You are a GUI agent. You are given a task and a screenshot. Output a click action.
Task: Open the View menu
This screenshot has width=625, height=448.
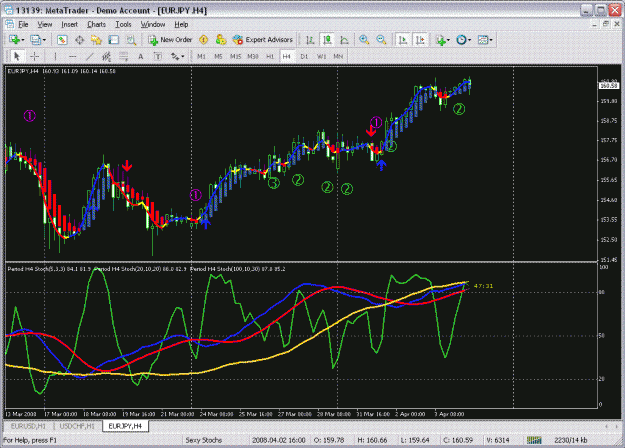[x=45, y=24]
